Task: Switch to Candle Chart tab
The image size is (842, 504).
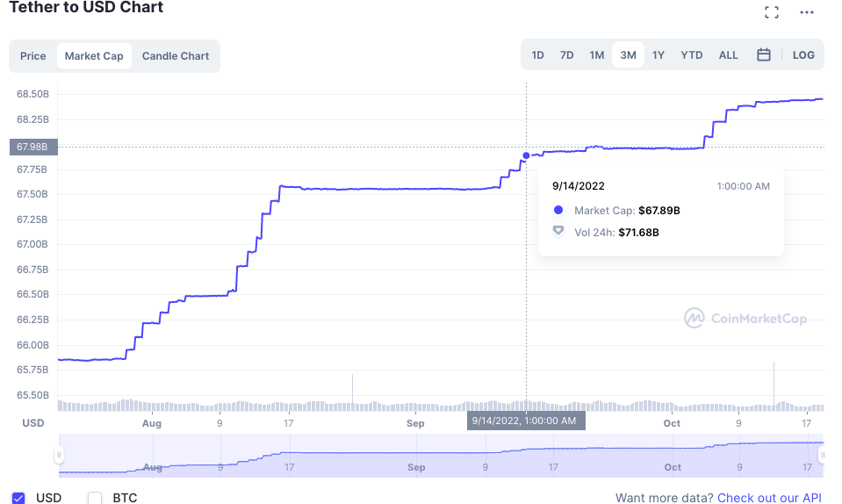Action: tap(176, 56)
